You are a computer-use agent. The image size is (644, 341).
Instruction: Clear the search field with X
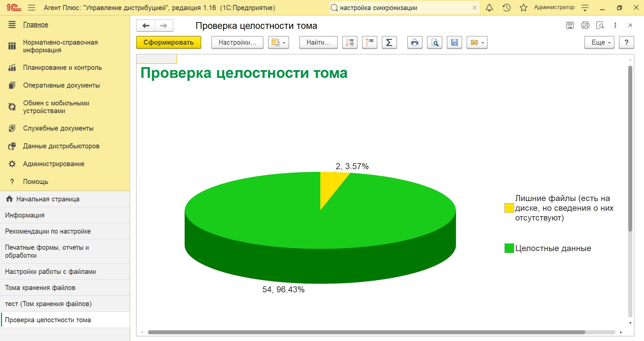[475, 8]
